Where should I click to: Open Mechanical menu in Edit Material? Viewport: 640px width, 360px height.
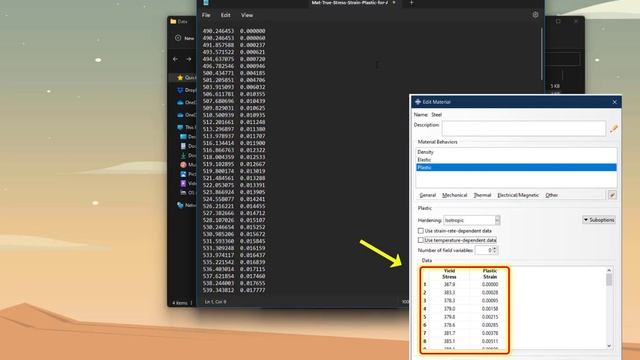(x=454, y=195)
